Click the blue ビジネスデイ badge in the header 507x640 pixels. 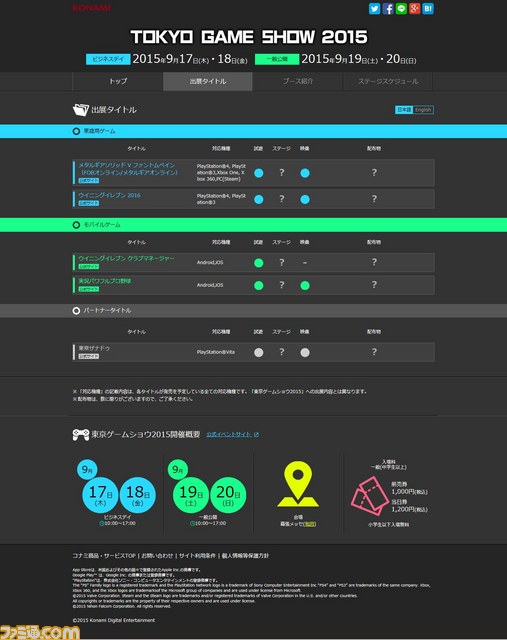(x=108, y=59)
